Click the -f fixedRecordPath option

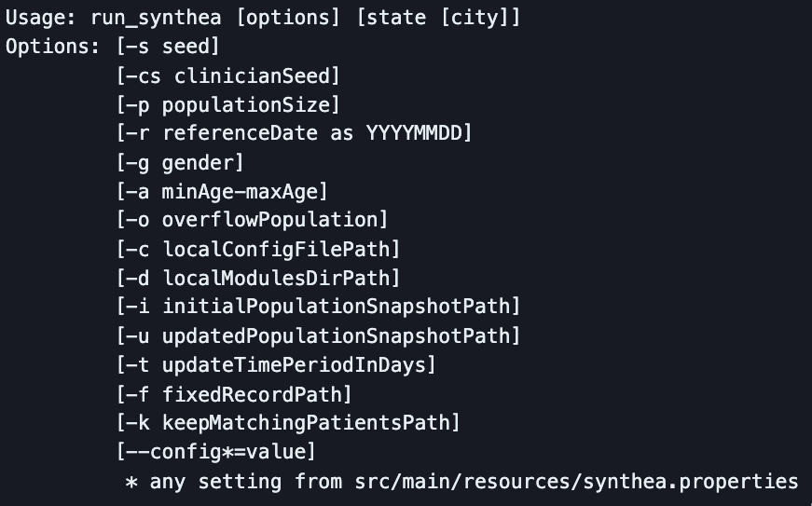[234, 395]
